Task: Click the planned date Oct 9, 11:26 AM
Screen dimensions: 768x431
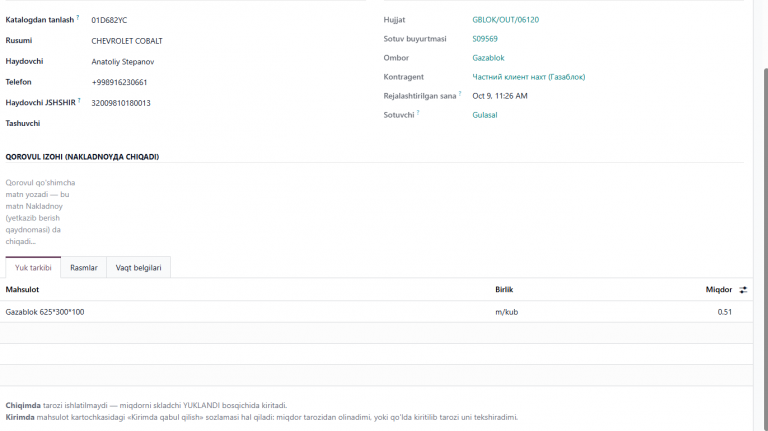Action: [500, 96]
